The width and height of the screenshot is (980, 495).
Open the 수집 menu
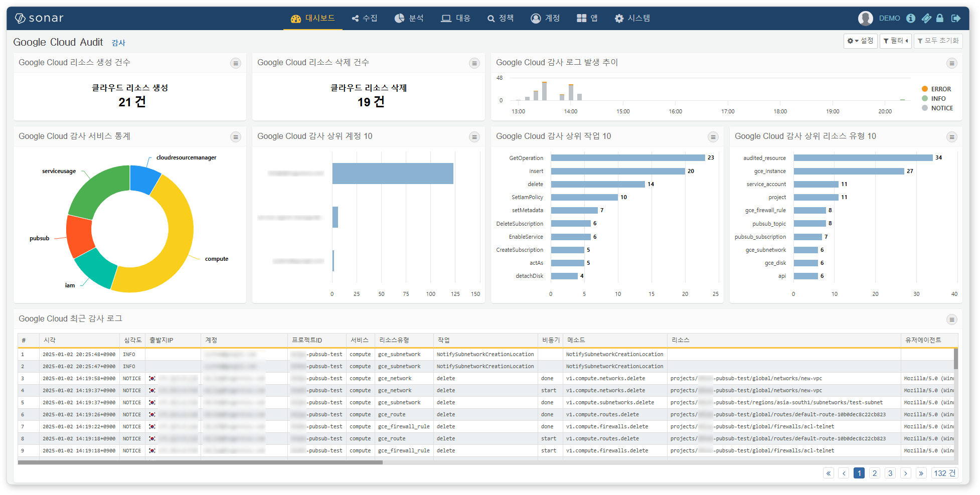click(365, 18)
